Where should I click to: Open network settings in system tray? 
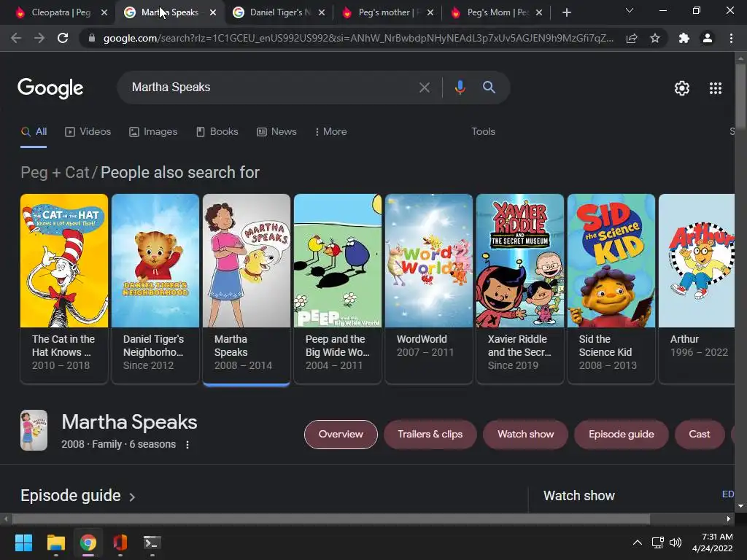tap(657, 542)
